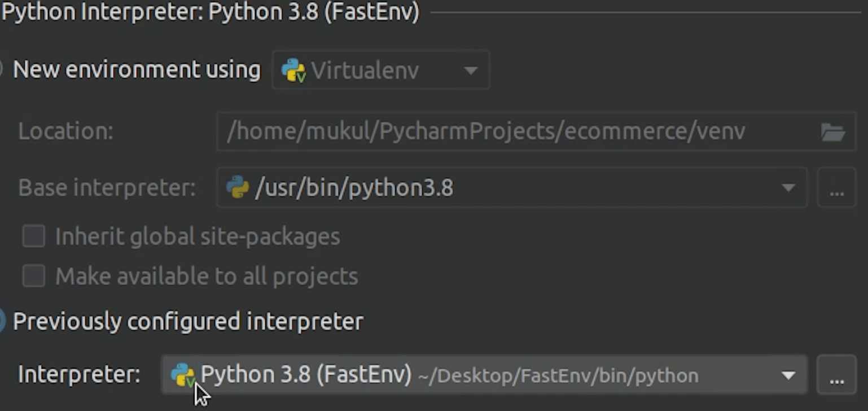868x411 pixels.
Task: Click the /usr/bin/python3.8 base interpreter text
Action: point(354,188)
